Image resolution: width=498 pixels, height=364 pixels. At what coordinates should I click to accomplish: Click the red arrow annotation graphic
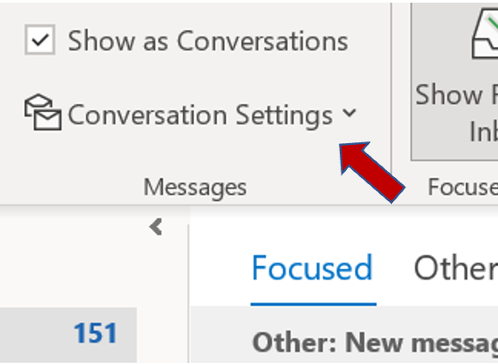(x=371, y=171)
